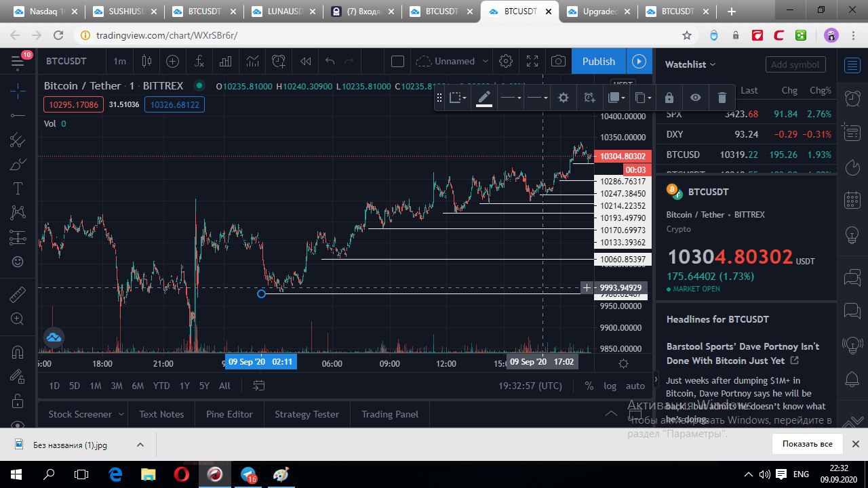Select the trend line drawing tool
The width and height of the screenshot is (868, 488).
pos(18,115)
